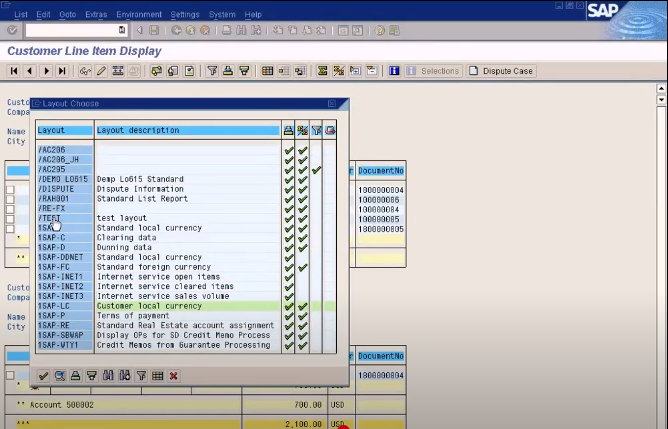Cancel dialog with red X icon
The image size is (668, 429).
point(174,376)
